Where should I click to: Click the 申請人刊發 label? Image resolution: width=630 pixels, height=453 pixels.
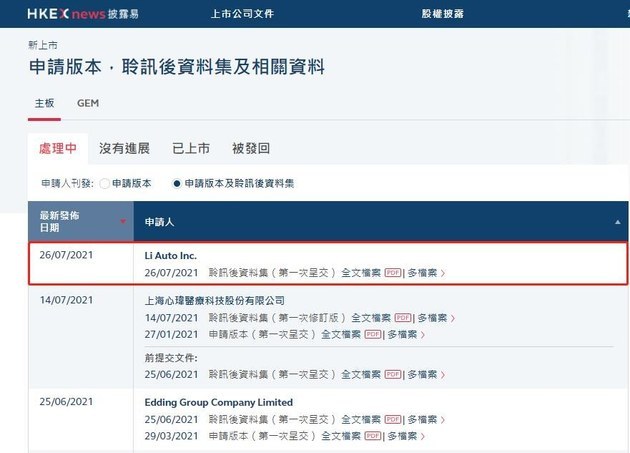68,184
